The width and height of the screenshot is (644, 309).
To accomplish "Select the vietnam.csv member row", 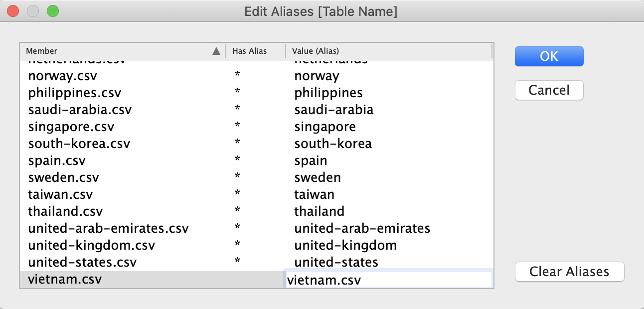I will (65, 279).
